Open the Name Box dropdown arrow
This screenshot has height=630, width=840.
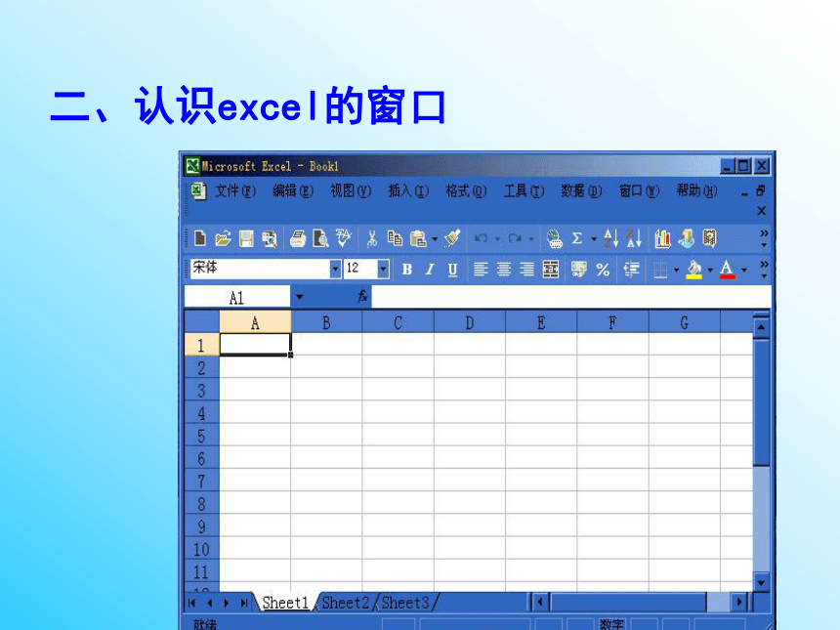(300, 297)
